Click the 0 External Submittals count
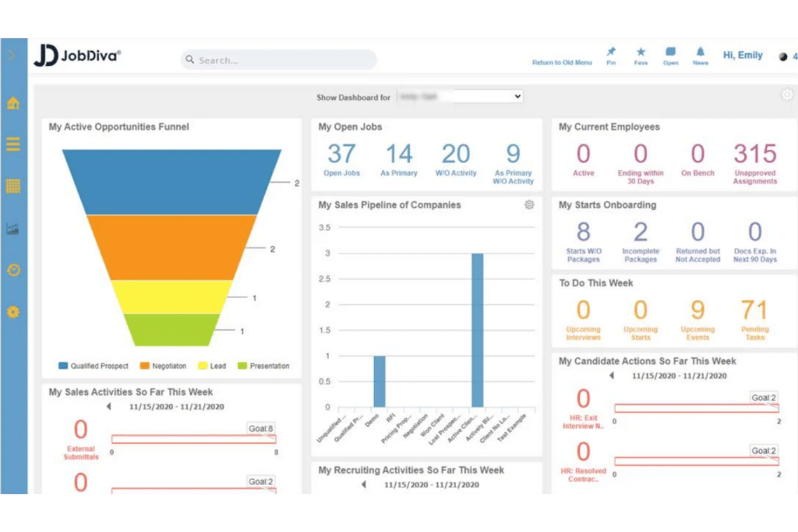The height and width of the screenshot is (532, 798). coord(81,430)
